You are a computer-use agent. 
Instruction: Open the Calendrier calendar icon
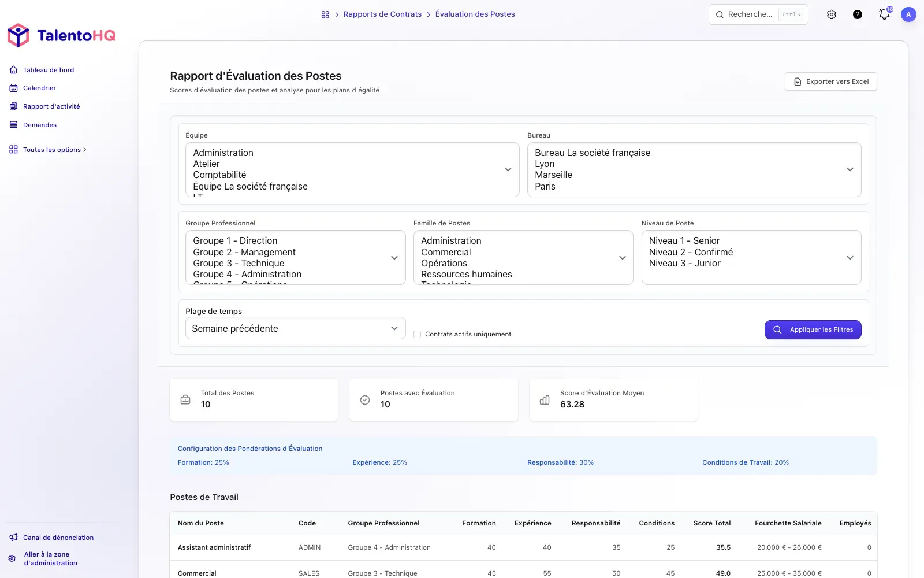[13, 88]
